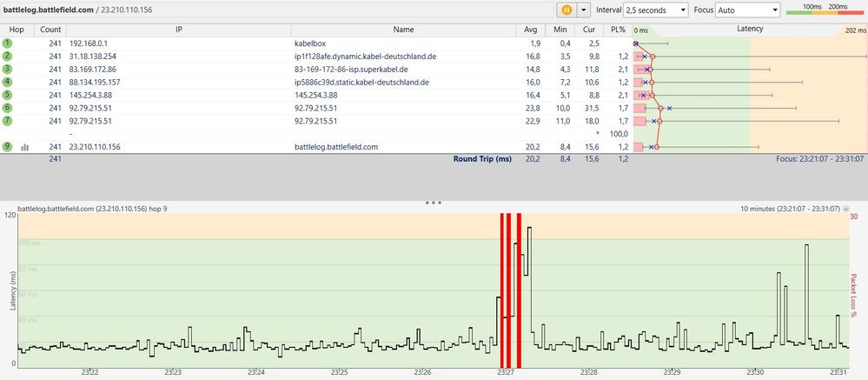Sort by the Avg column header
Viewport: 868px width, 380px height.
pyautogui.click(x=531, y=30)
